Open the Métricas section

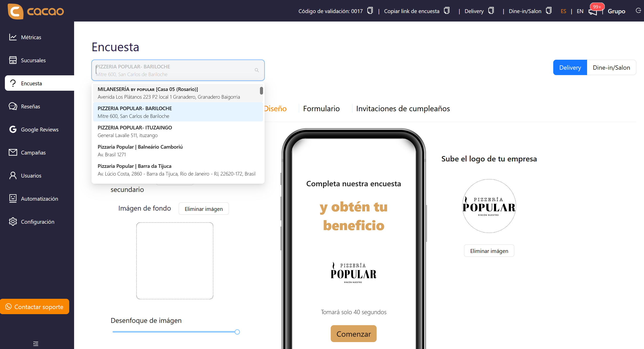click(x=13, y=37)
